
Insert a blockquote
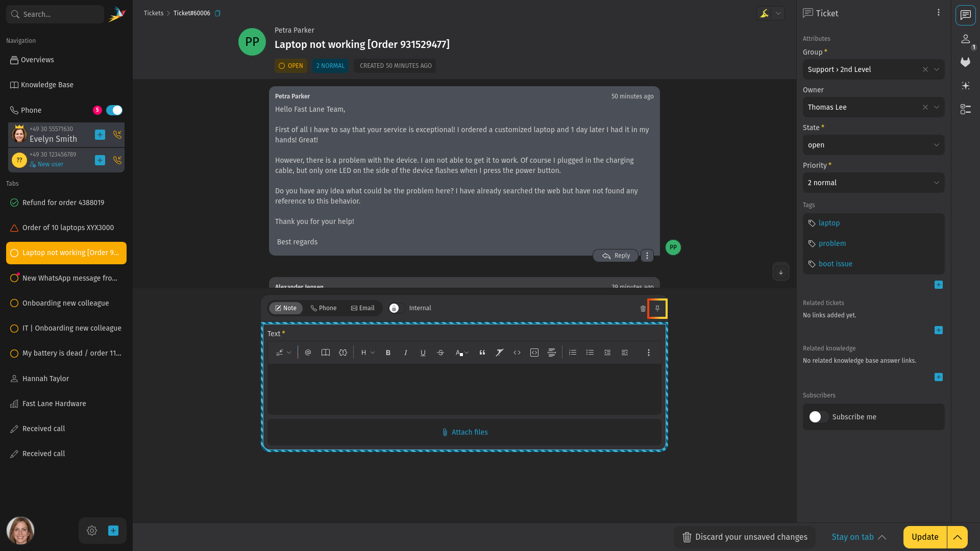pyautogui.click(x=482, y=353)
